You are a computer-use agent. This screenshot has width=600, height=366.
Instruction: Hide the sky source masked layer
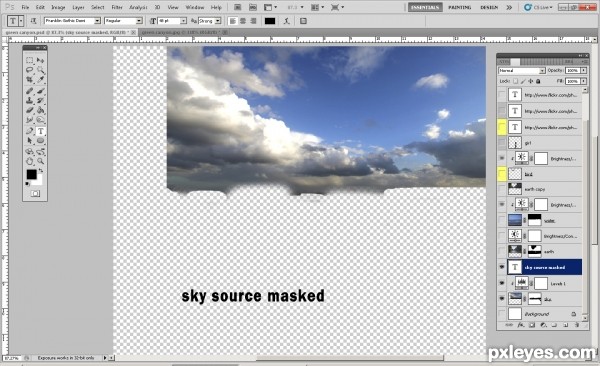click(x=502, y=267)
